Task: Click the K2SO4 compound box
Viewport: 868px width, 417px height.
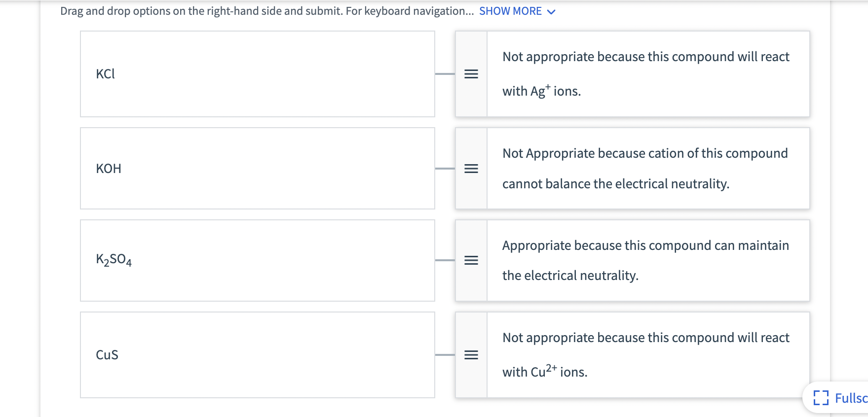Action: (257, 260)
